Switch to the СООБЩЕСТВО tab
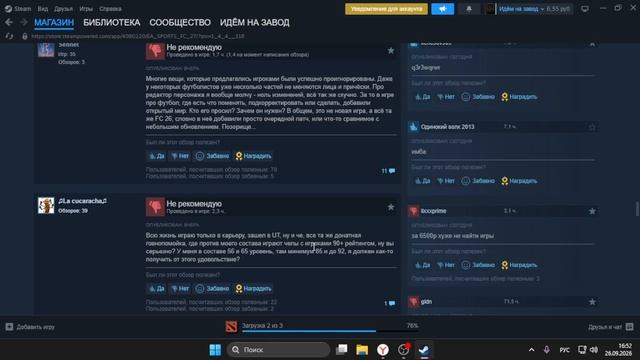The image size is (640, 360). click(180, 22)
